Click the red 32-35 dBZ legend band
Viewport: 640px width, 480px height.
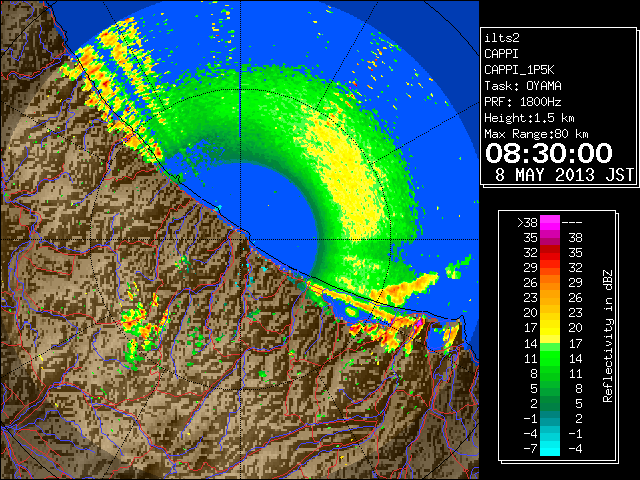pyautogui.click(x=550, y=253)
